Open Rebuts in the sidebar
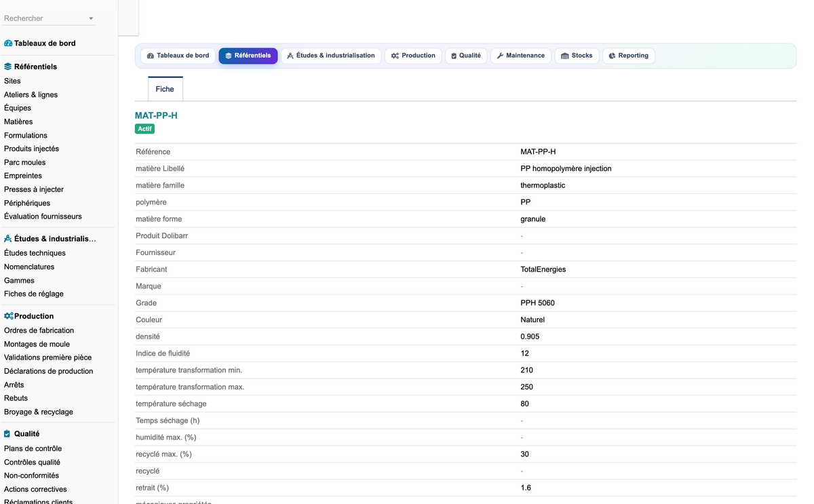Viewport: 814px width, 504px height. click(x=16, y=398)
